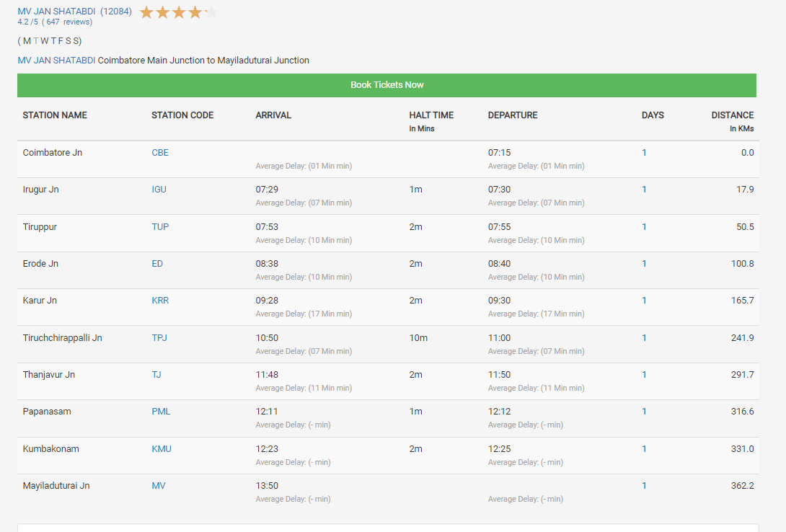This screenshot has height=532, width=786.
Task: Click the STATION NAME column header
Action: coord(55,115)
